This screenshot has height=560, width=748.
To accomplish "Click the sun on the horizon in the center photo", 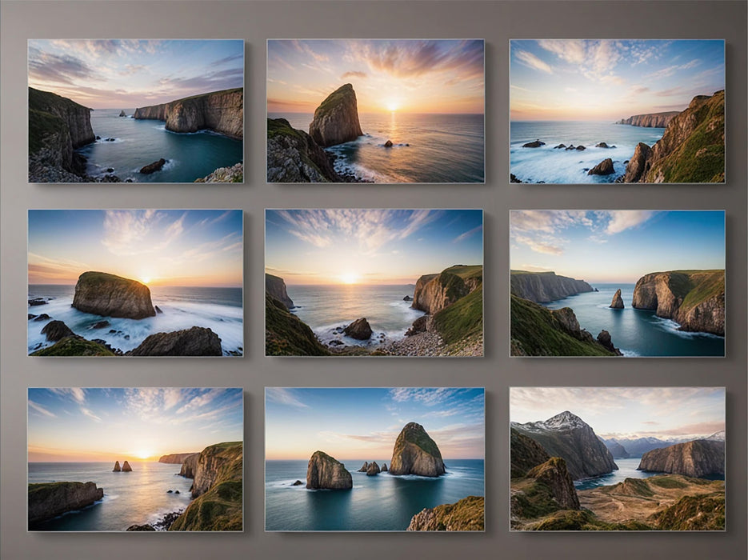I will pos(349,278).
